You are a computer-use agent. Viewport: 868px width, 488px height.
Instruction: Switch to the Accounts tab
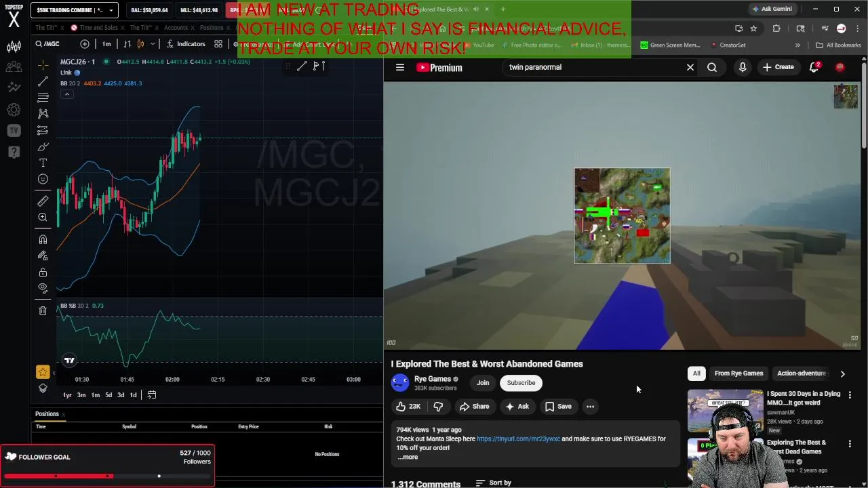[x=176, y=28]
